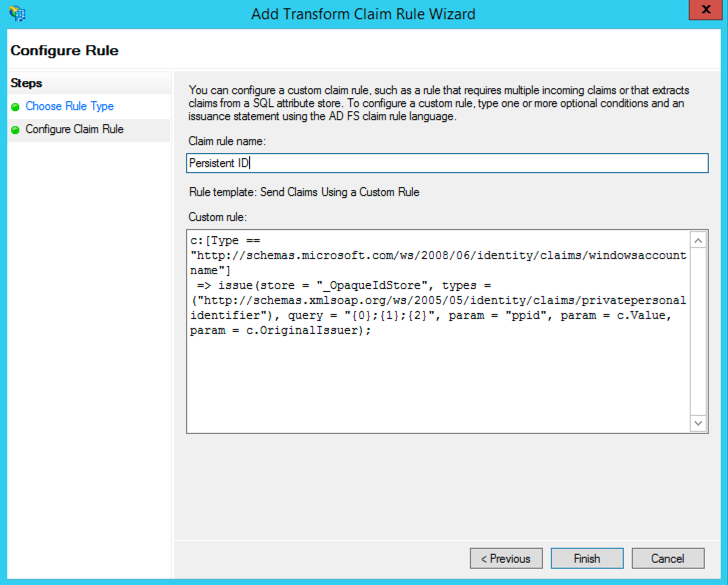728x585 pixels.
Task: Close the Add Transform Claim Rule Wizard
Action: click(705, 10)
